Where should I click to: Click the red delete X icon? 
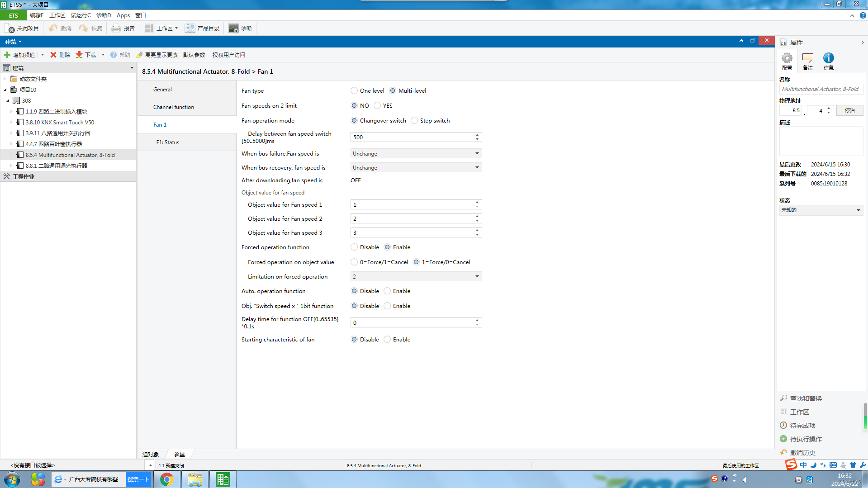tap(53, 55)
